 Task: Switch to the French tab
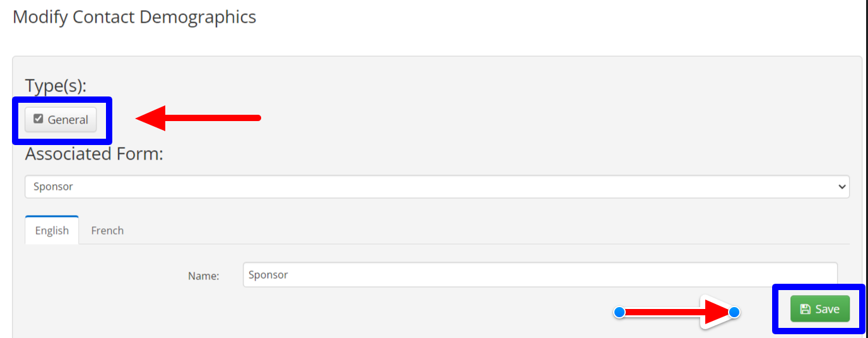coord(107,231)
